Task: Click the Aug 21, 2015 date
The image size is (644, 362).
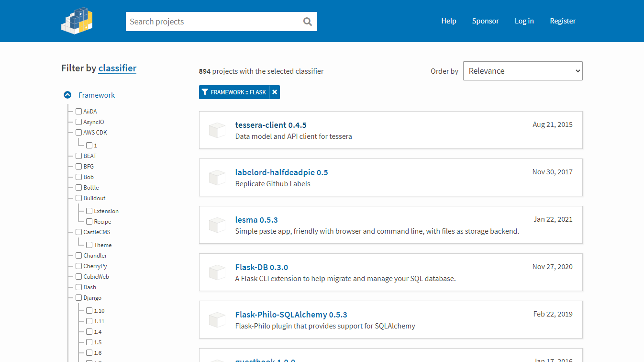Action: 553,124
